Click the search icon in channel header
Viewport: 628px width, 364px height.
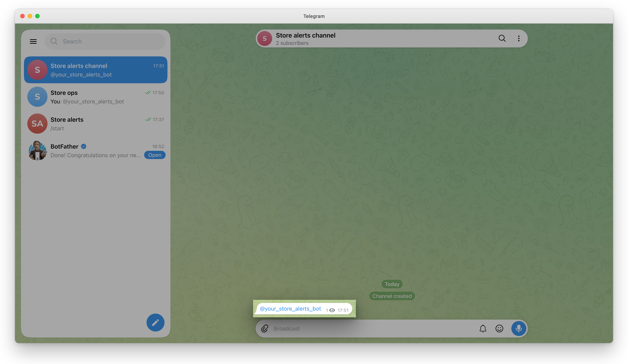coord(502,38)
